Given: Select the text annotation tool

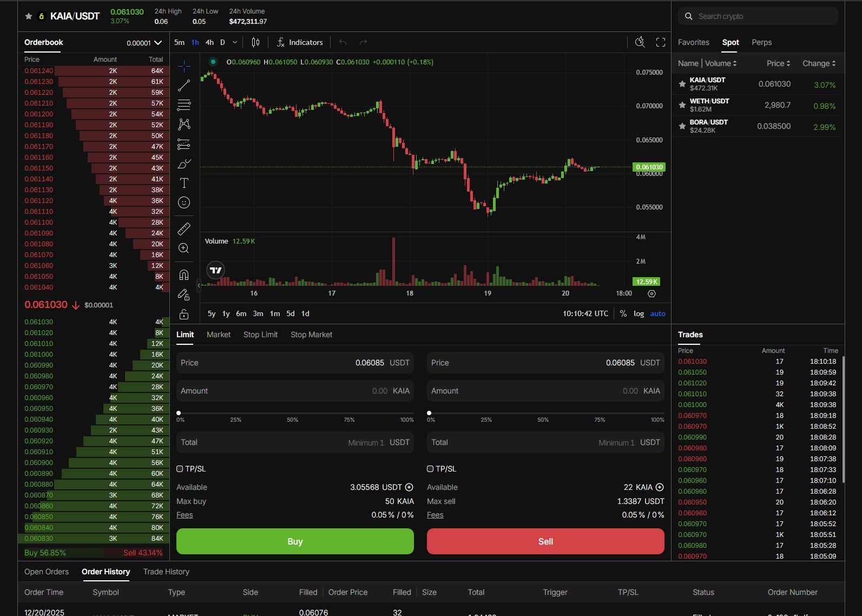Looking at the screenshot, I should click(x=184, y=183).
